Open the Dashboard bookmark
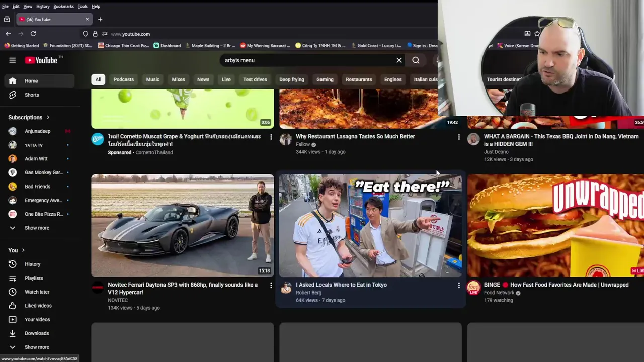Viewport: 644px width, 362px height. pos(167,45)
